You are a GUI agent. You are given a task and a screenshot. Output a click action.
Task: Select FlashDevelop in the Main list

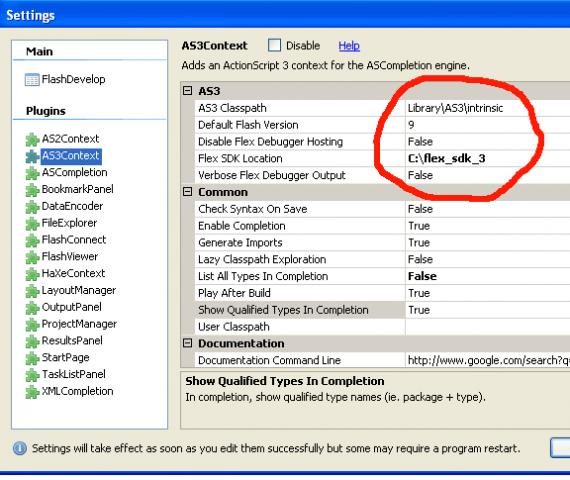click(73, 79)
